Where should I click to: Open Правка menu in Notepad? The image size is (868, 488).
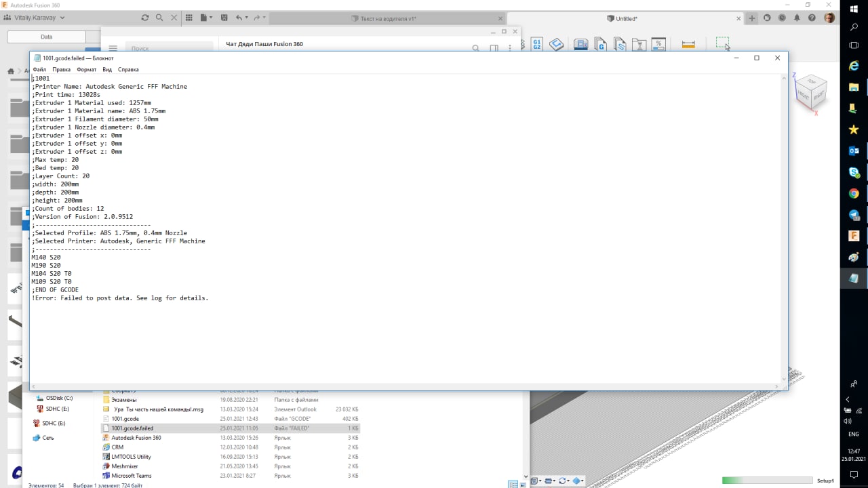(61, 69)
